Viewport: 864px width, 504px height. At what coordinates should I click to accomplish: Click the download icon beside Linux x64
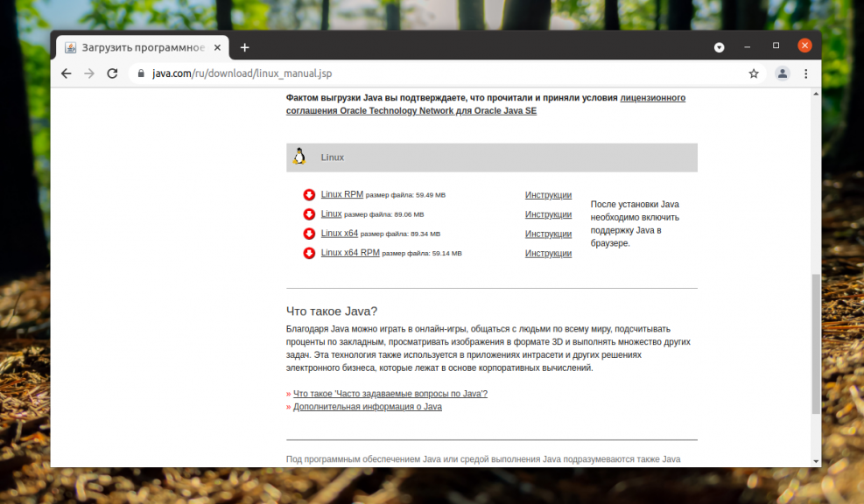[309, 233]
